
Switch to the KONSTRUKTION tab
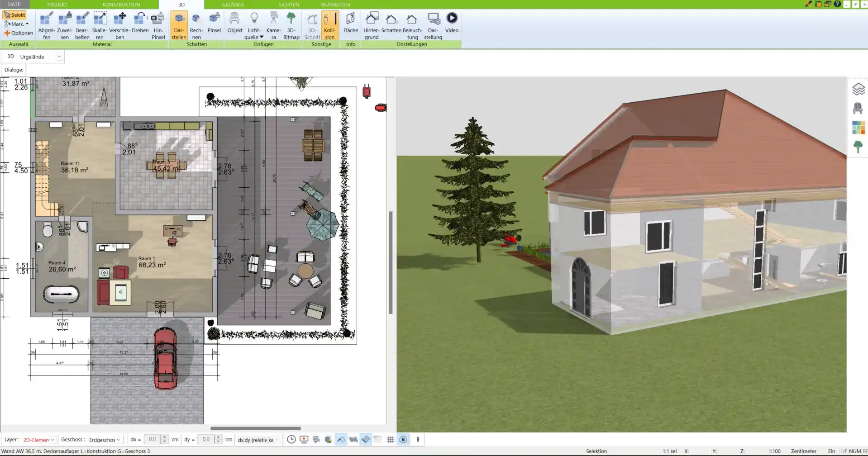click(121, 5)
